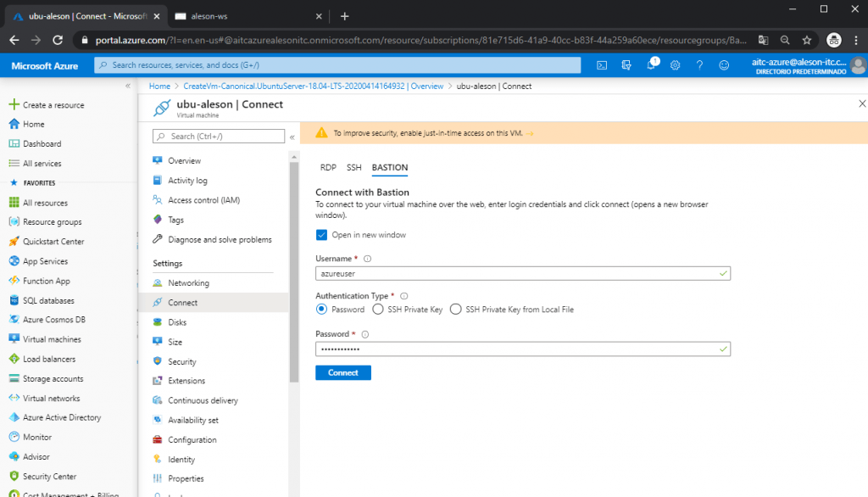
Task: Open the Activity log menu item
Action: pyautogui.click(x=187, y=181)
